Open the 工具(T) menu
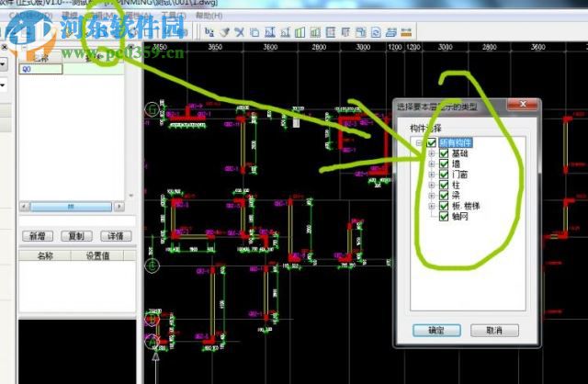This screenshot has height=384, width=588. click(x=174, y=16)
